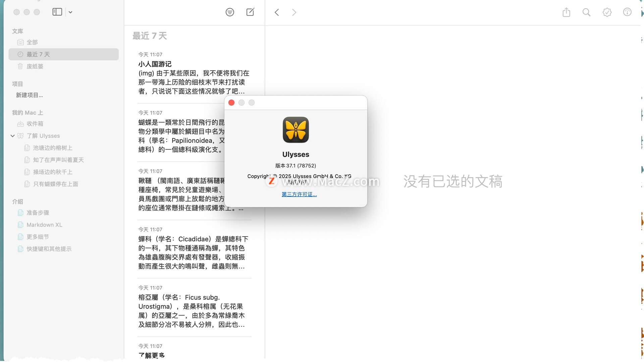Open the 只有蝴蝶停在上面 group
Screen dimensions: 644x362
click(x=56, y=184)
